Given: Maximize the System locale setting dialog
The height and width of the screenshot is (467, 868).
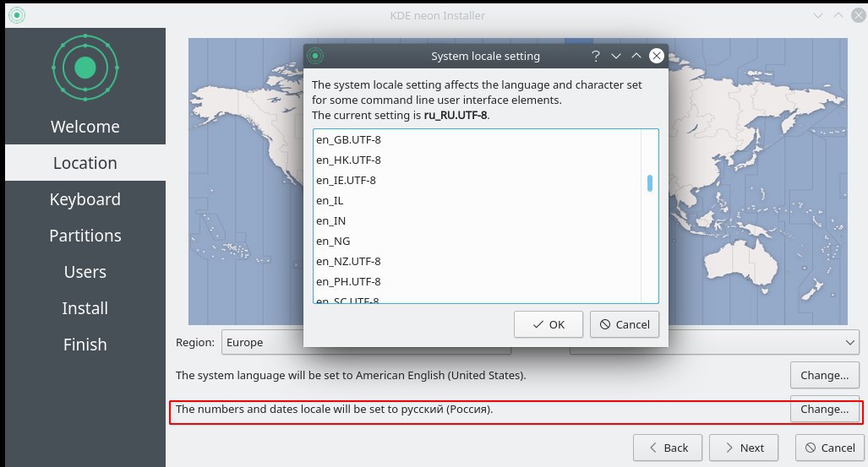Looking at the screenshot, I should (636, 56).
